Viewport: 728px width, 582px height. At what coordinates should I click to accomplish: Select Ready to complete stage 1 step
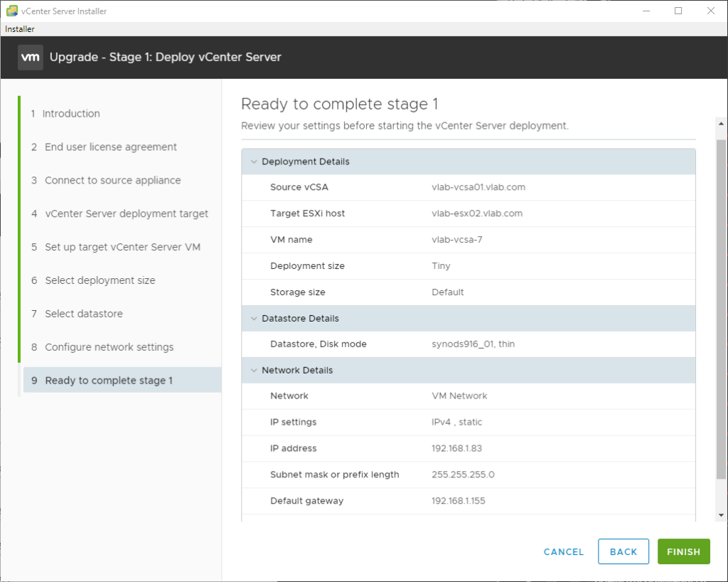(x=122, y=381)
